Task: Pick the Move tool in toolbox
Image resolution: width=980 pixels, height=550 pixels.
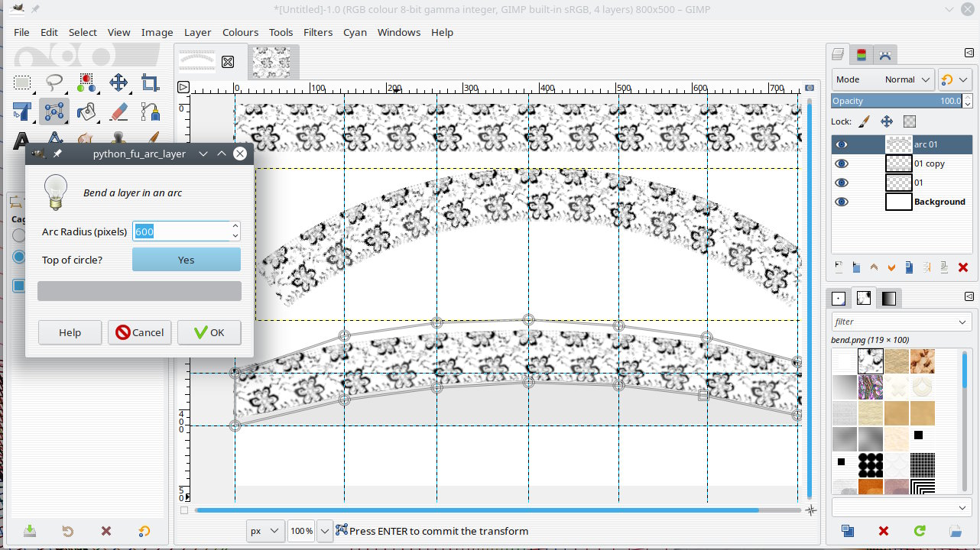Action: pos(118,82)
